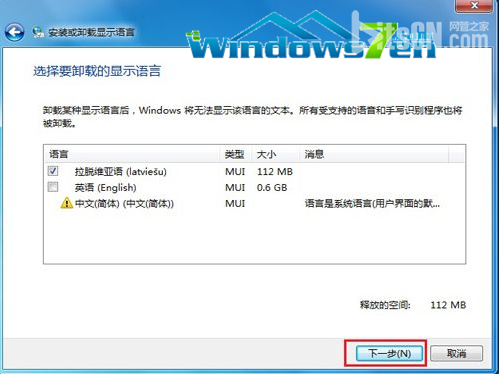Sort by the 类型 column header
The height and width of the screenshot is (374, 499).
point(236,154)
